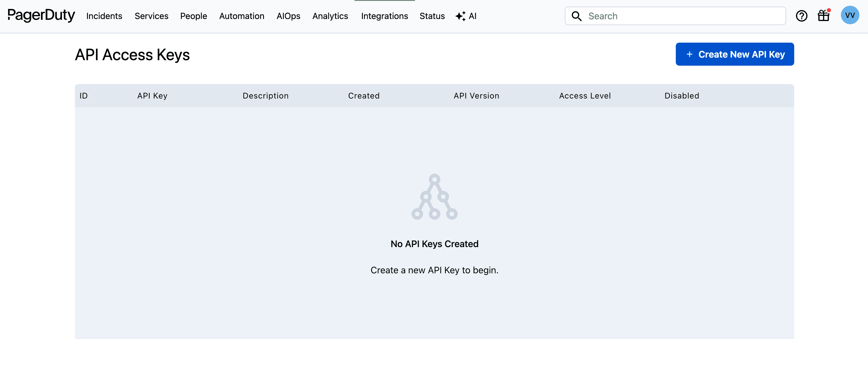
Task: Open the Automation menu
Action: pos(241,16)
